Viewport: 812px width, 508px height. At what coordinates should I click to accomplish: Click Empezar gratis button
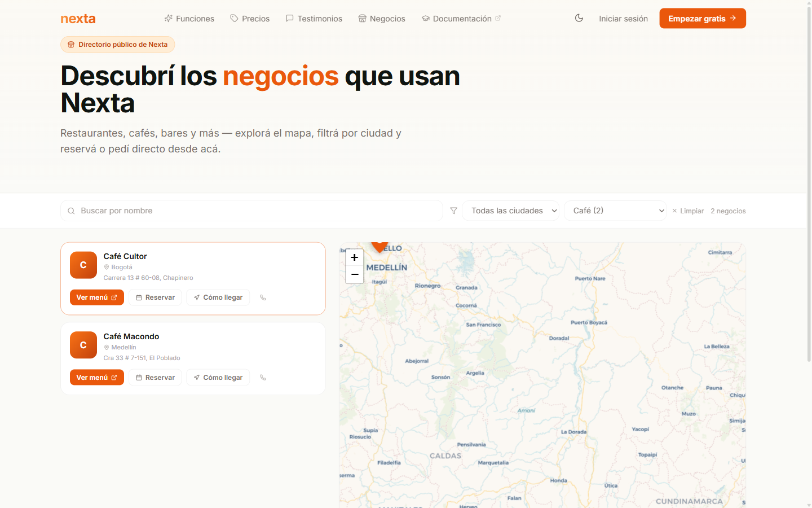(x=703, y=18)
